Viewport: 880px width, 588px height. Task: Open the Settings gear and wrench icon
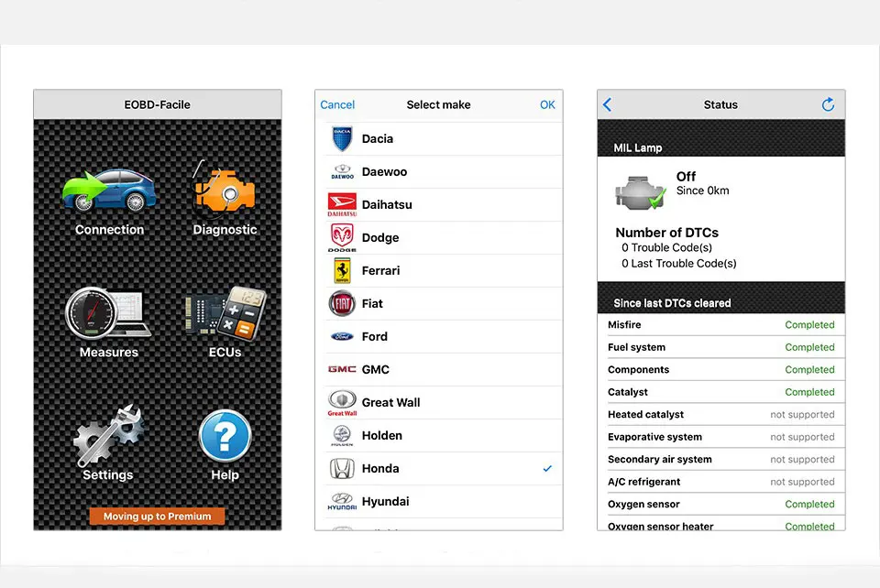[108, 436]
